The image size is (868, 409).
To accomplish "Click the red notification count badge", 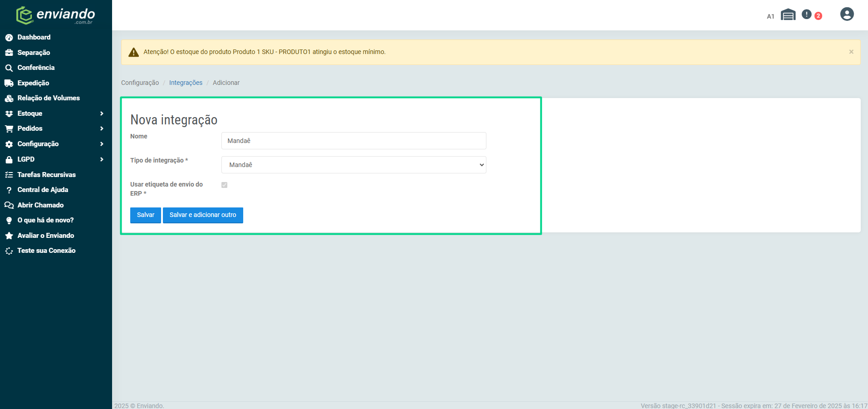I will [x=818, y=16].
